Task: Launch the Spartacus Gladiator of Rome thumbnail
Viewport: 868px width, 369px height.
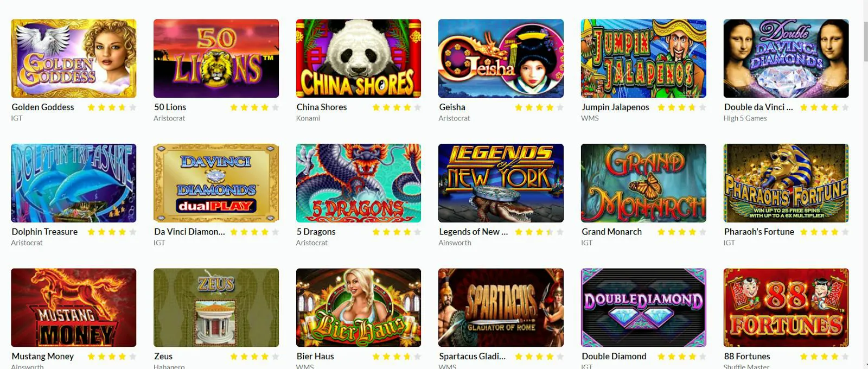Action: point(501,308)
